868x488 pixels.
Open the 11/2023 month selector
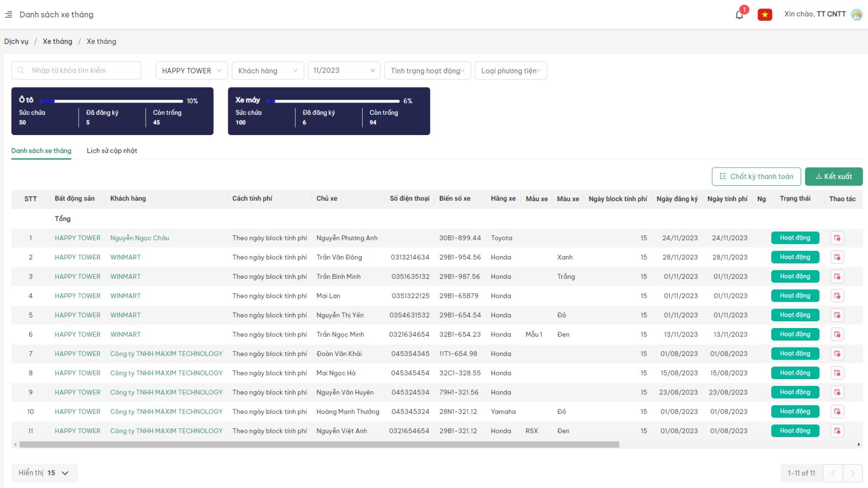(x=344, y=70)
